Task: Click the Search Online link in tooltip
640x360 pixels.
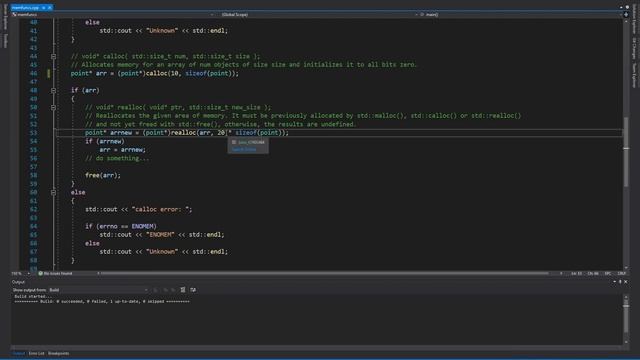Action: click(244, 149)
